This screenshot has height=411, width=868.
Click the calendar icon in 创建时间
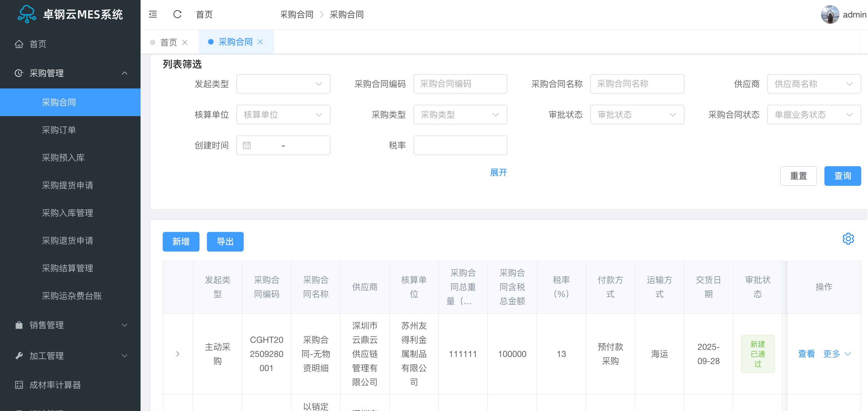click(x=247, y=145)
